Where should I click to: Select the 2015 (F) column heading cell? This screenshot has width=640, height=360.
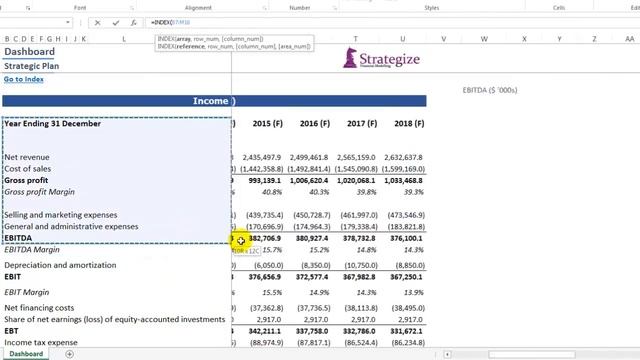(x=267, y=124)
